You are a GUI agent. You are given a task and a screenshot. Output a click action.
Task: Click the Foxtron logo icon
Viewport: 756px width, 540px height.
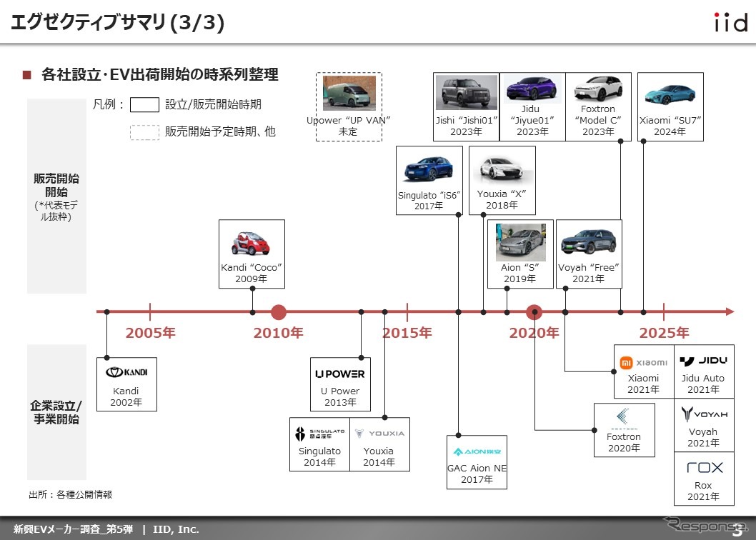point(624,417)
